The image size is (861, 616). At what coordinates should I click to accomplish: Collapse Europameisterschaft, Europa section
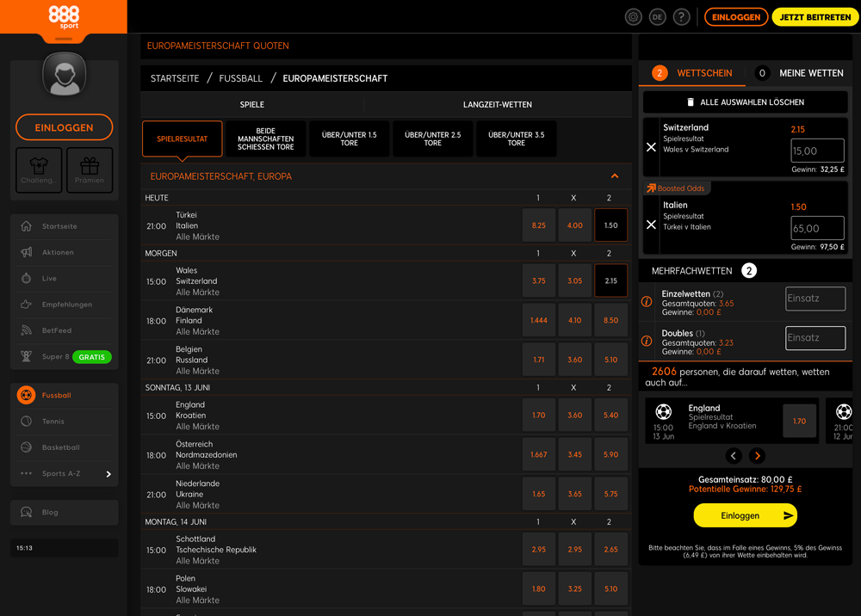click(615, 176)
